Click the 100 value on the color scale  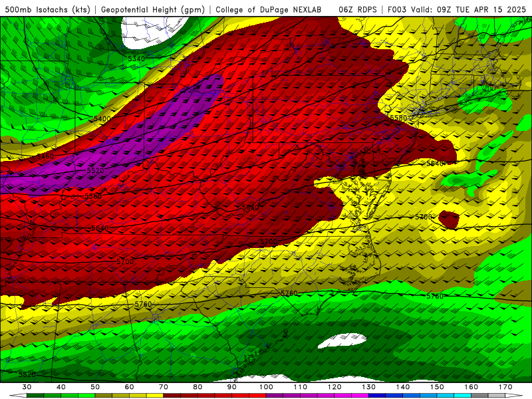[266, 387]
